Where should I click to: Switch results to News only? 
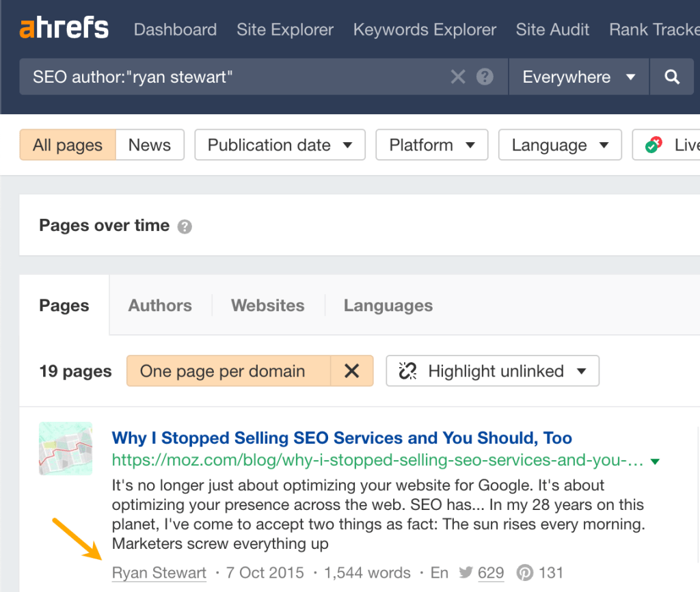coord(149,144)
